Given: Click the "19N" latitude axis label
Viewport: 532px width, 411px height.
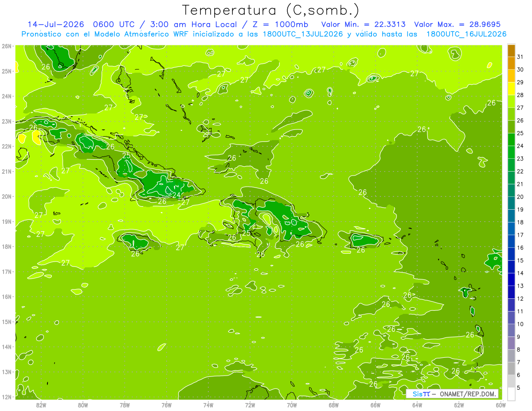Looking at the screenshot, I should click(x=7, y=221).
